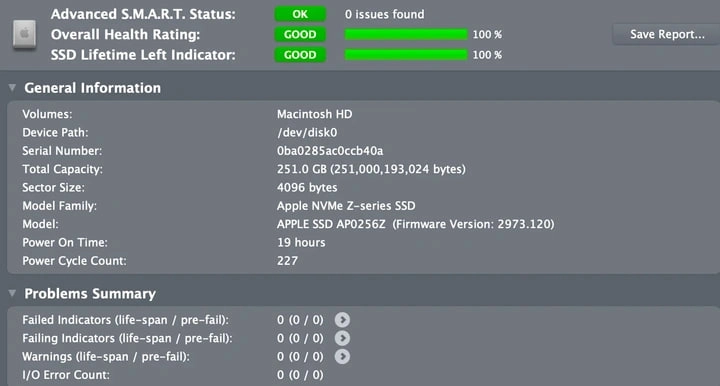Open details arrow for Failed Indicators
The height and width of the screenshot is (386, 720).
(x=342, y=320)
